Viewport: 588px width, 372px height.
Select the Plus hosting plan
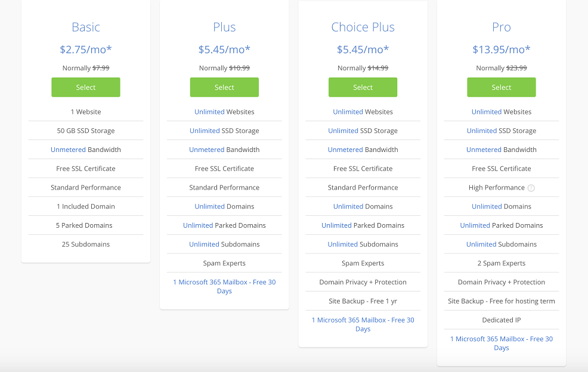(224, 88)
